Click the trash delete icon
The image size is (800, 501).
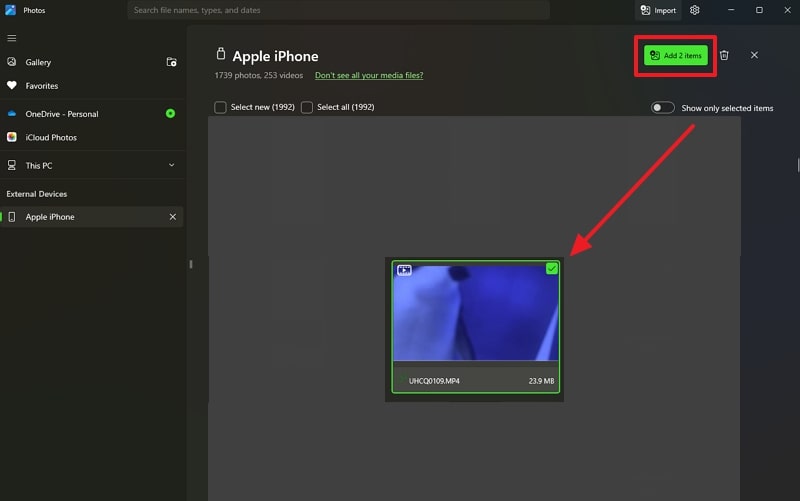point(724,55)
